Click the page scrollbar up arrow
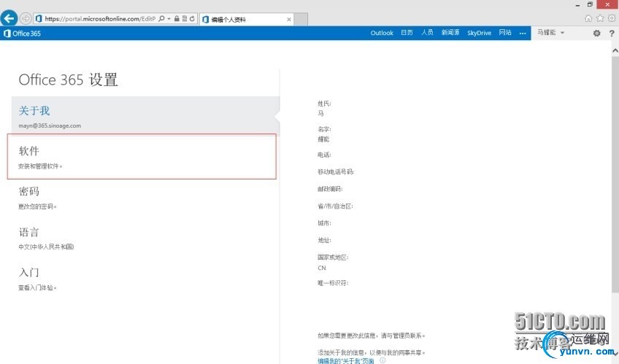This screenshot has width=619, height=364. coord(615,50)
